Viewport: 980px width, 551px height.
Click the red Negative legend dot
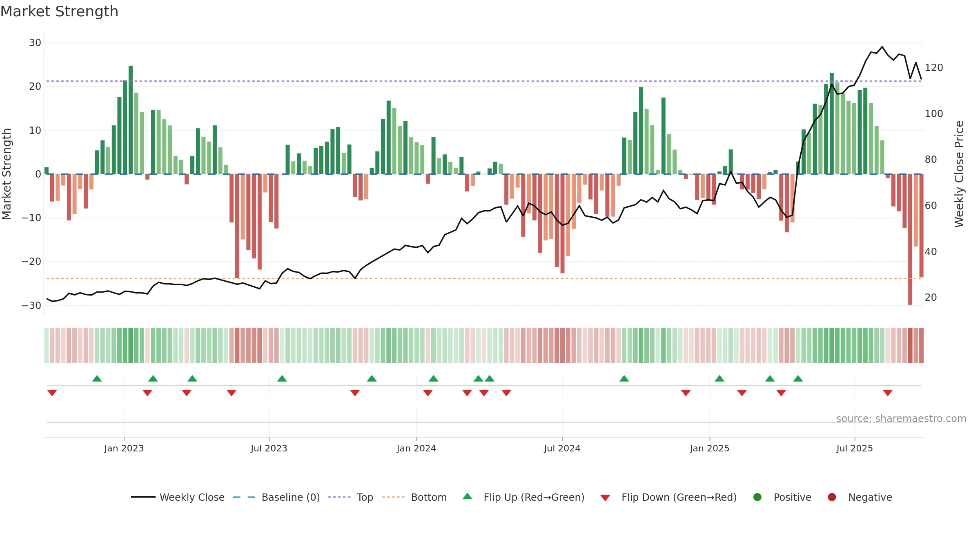click(x=832, y=497)
